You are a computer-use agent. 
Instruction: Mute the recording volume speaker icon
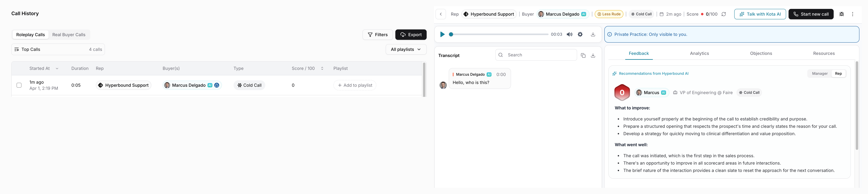click(569, 34)
